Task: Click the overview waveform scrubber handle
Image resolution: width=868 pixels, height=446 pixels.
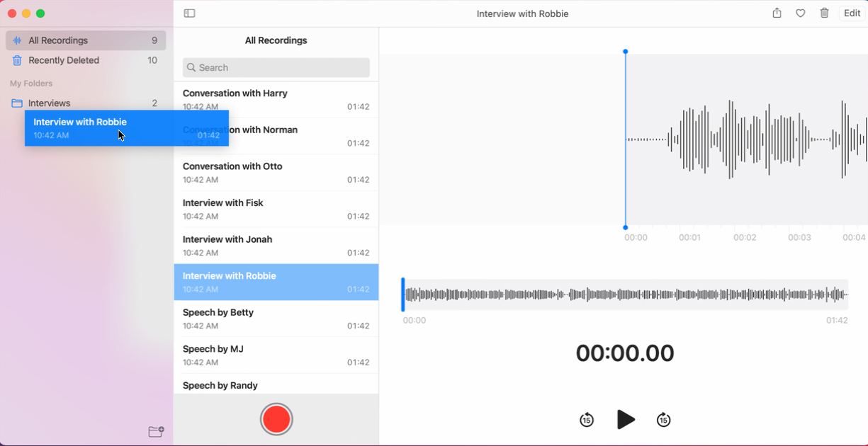Action: click(403, 295)
